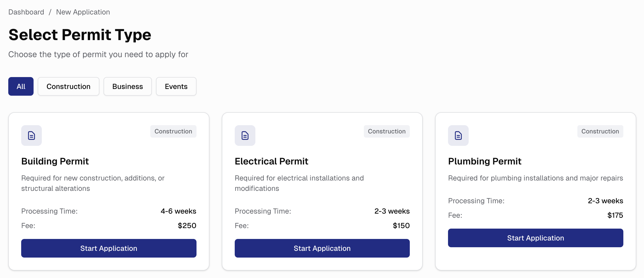Click the Building Permit $250 fee
644x278 pixels.
tap(187, 225)
